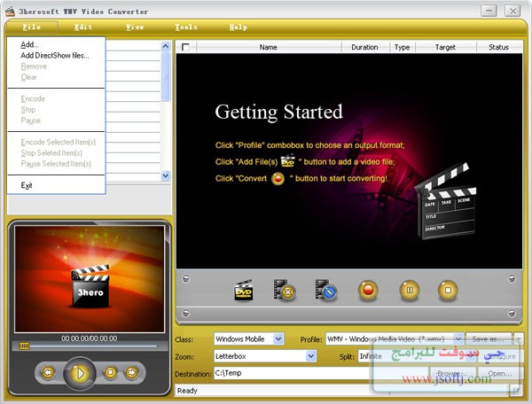Click the Name column header
Screen dimensions: 532x404
tap(268, 47)
